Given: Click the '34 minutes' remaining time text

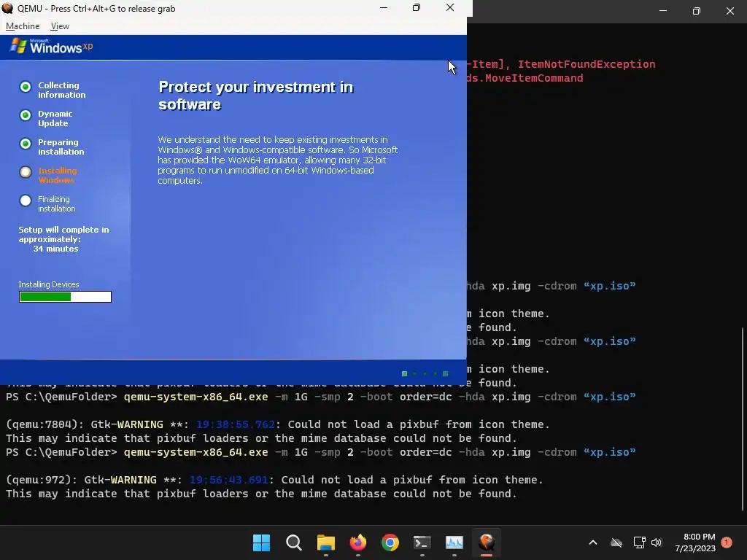Looking at the screenshot, I should pyautogui.click(x=55, y=249).
